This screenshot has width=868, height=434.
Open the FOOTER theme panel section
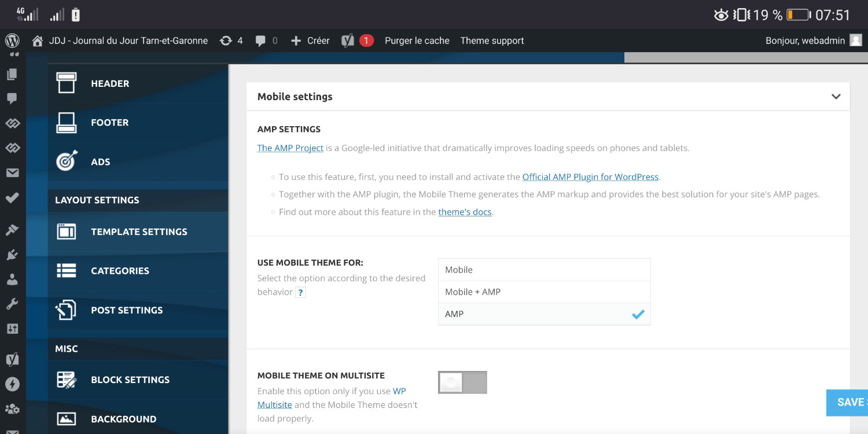click(138, 123)
